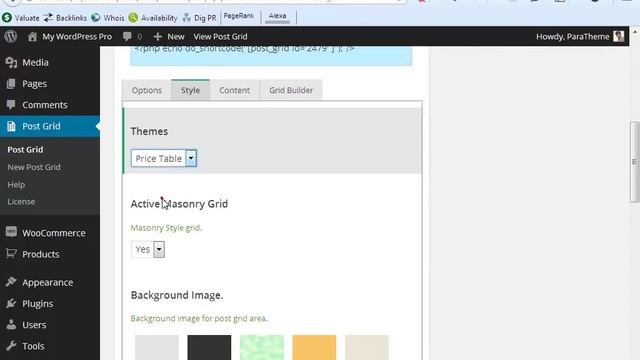This screenshot has width=640, height=360.
Task: Click the Whois globe icon
Action: [96, 18]
